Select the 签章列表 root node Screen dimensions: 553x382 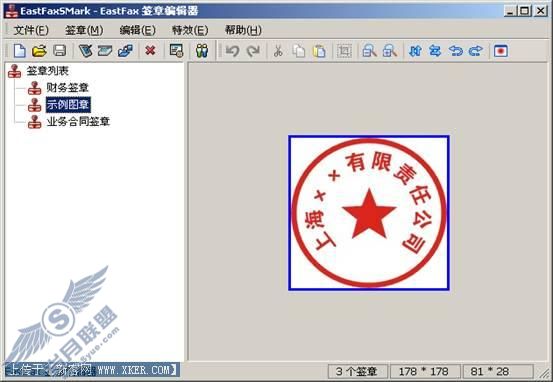coord(48,71)
